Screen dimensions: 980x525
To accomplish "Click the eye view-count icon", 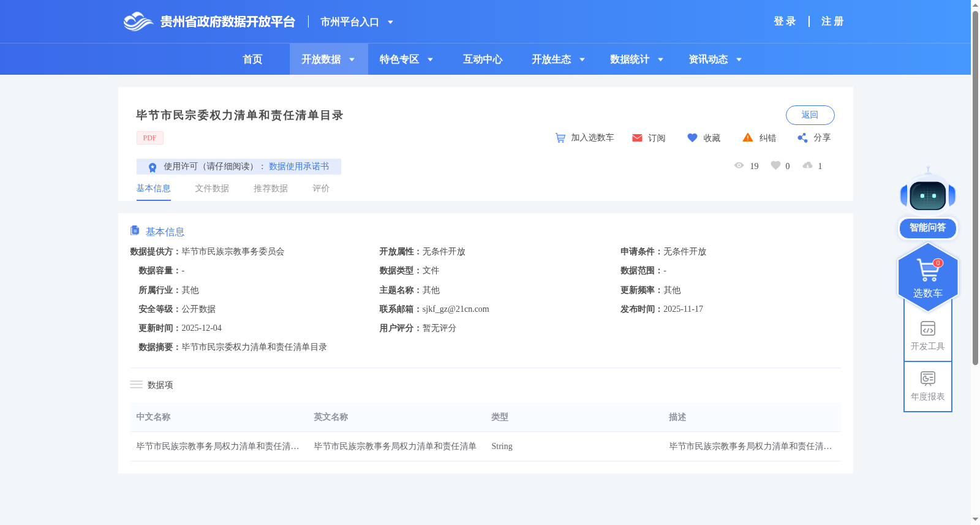I will pos(739,165).
